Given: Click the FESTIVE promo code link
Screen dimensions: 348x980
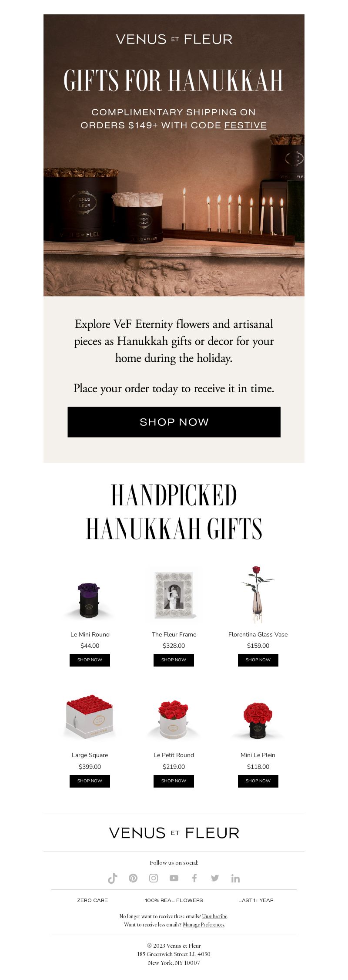Looking at the screenshot, I should pos(245,125).
